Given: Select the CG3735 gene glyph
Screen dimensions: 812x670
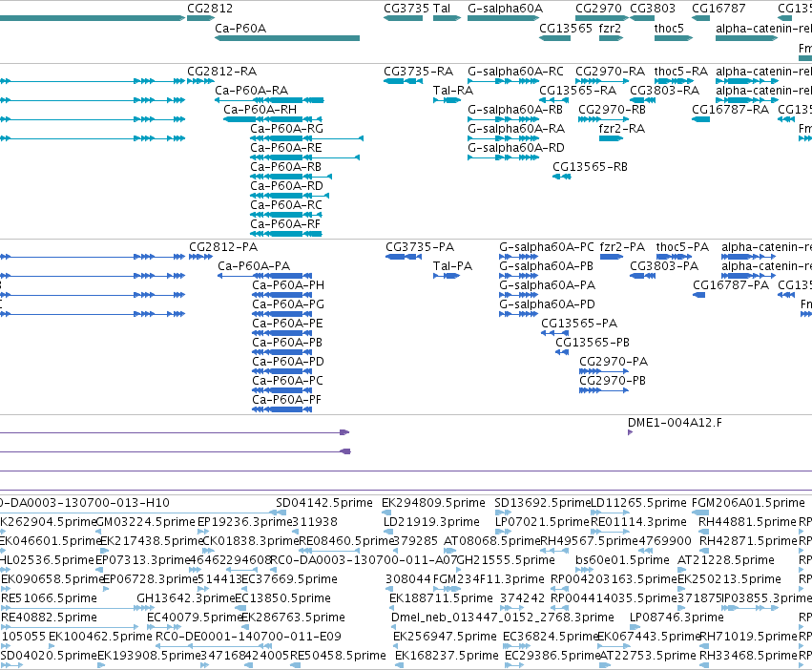Looking at the screenshot, I should tap(403, 18).
